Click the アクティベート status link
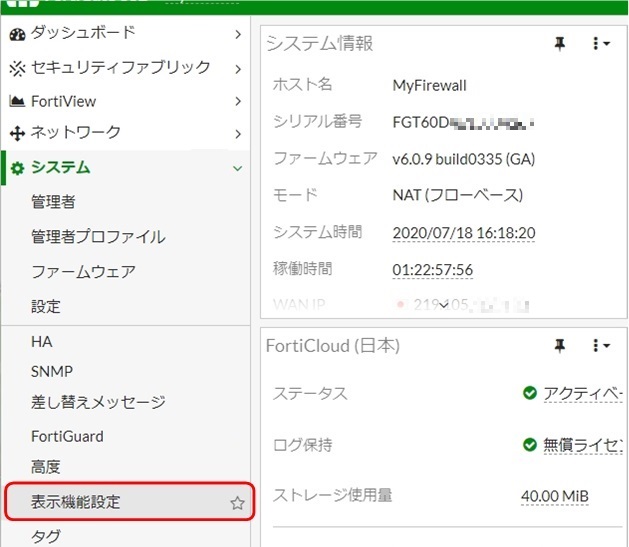 tap(584, 393)
